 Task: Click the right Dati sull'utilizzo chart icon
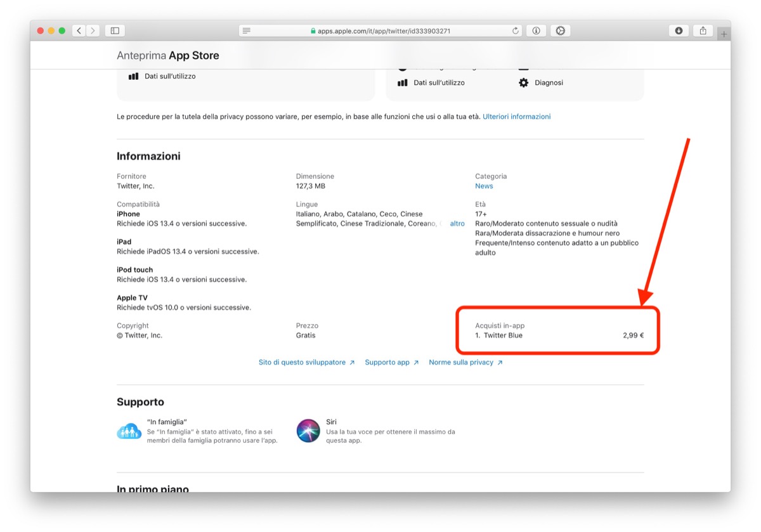pyautogui.click(x=402, y=82)
